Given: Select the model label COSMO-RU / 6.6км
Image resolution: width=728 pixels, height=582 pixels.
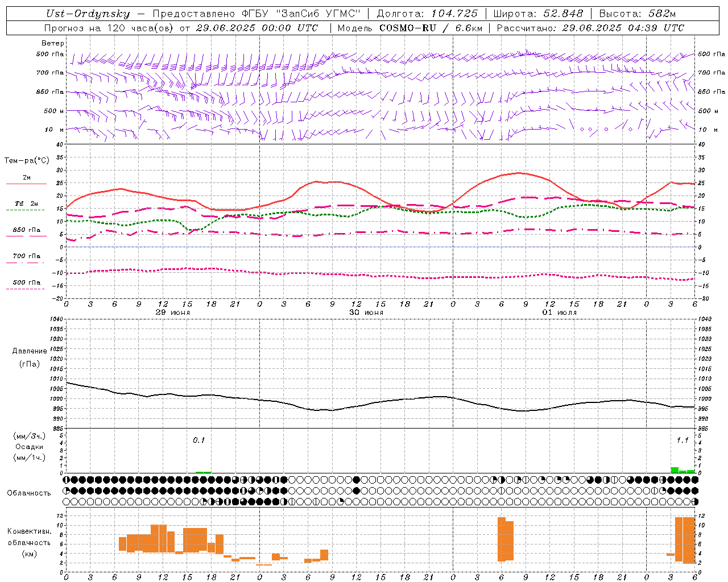Looking at the screenshot, I should pos(431,28).
